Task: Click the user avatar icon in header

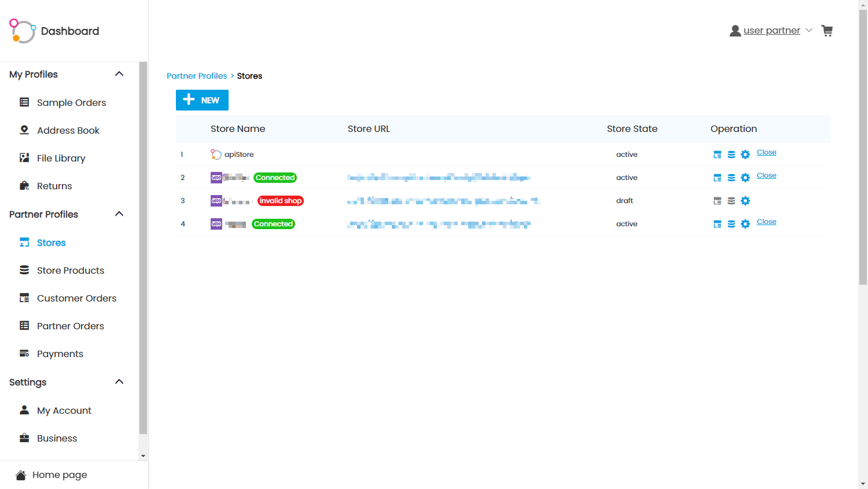Action: pyautogui.click(x=735, y=31)
